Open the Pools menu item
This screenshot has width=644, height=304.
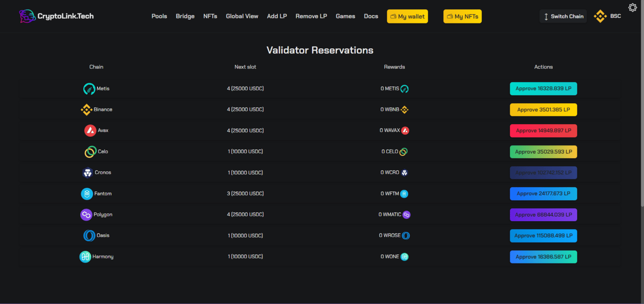coord(160,16)
